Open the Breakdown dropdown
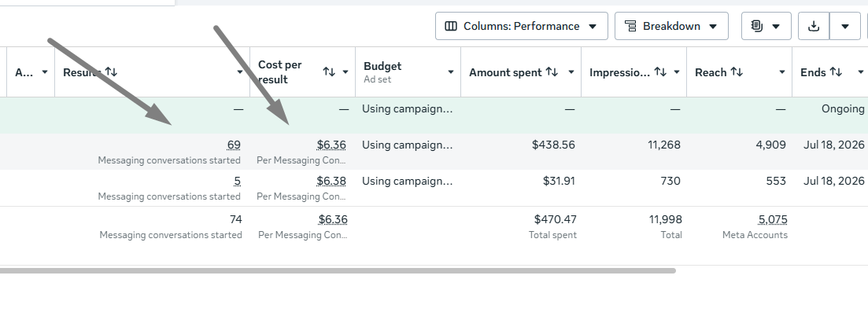This screenshot has width=868, height=312. tap(671, 26)
